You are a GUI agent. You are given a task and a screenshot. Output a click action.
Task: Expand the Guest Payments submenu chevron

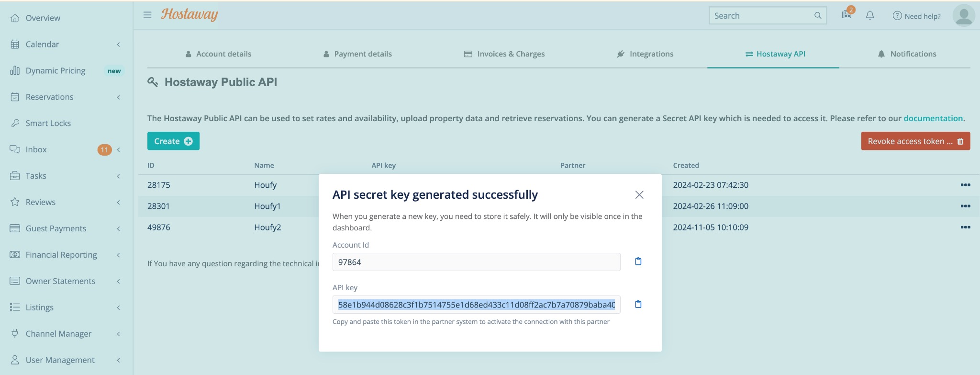tap(118, 229)
